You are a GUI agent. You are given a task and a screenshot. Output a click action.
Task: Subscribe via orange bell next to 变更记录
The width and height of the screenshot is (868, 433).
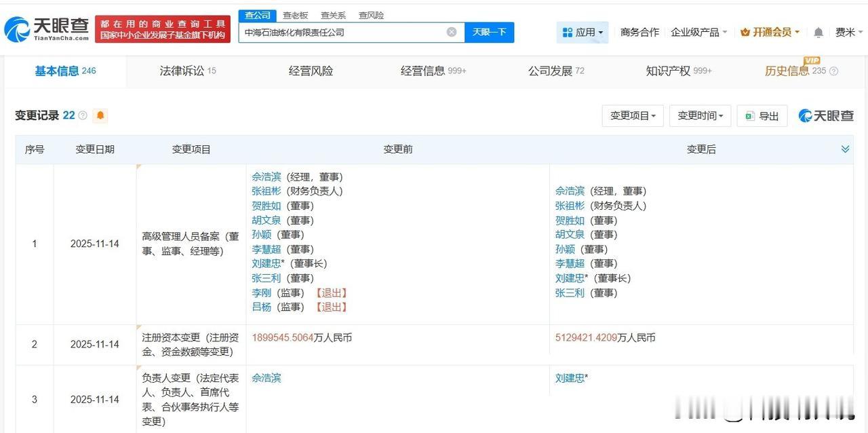[100, 115]
